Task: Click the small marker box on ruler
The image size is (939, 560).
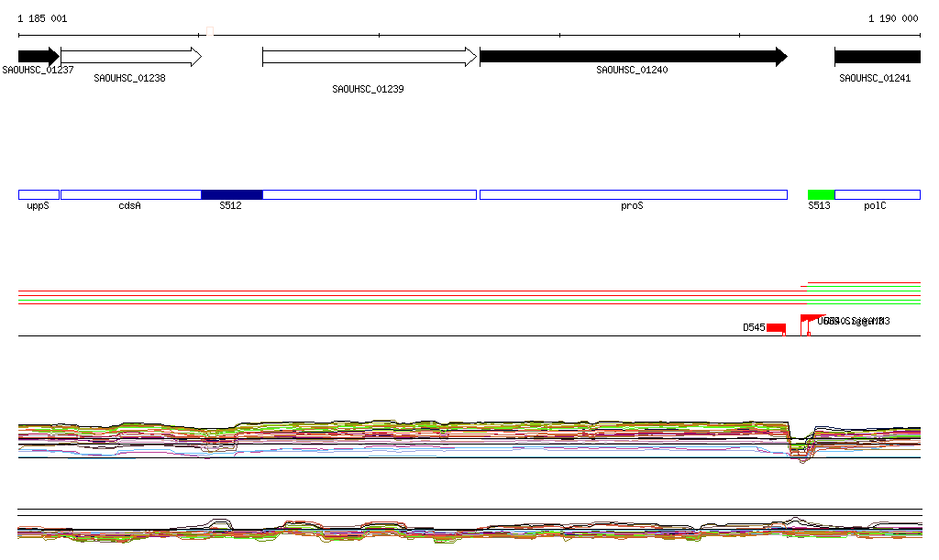Action: point(210,31)
